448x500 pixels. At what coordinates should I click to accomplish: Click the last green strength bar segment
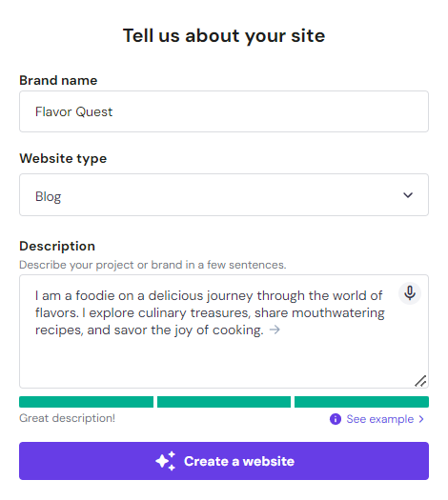point(361,402)
